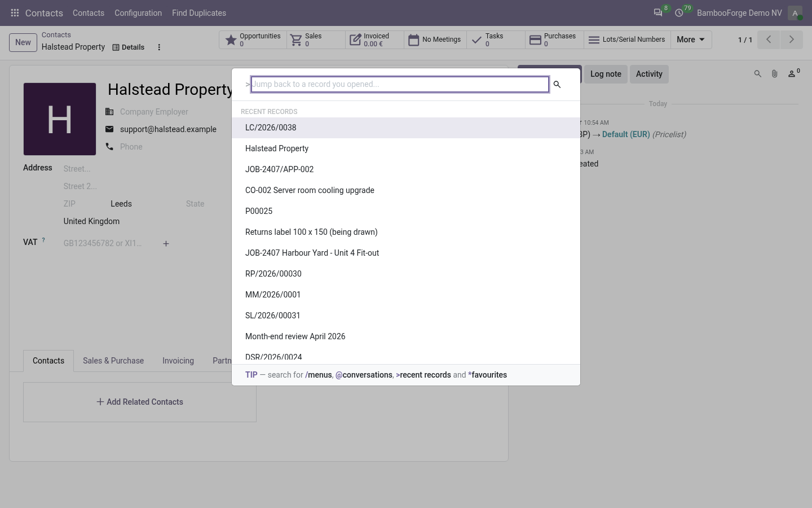Open the activities clock icon
Image resolution: width=812 pixels, height=508 pixels.
click(x=679, y=12)
